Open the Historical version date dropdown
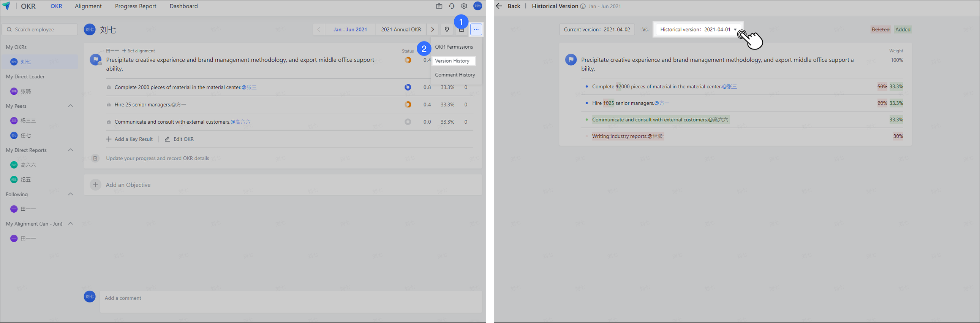The image size is (980, 323). (698, 29)
